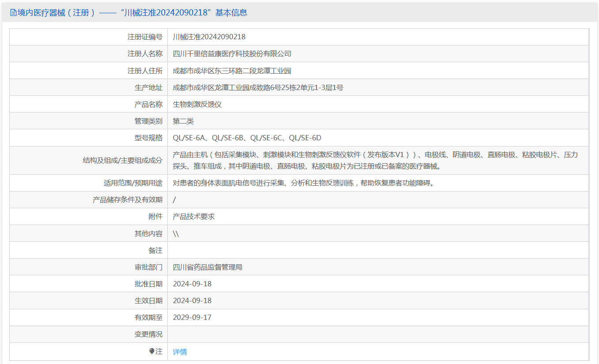Select the registrant address 成都市成华区东三环路二段龙潭工业园
The height and width of the screenshot is (364, 599).
232,71
